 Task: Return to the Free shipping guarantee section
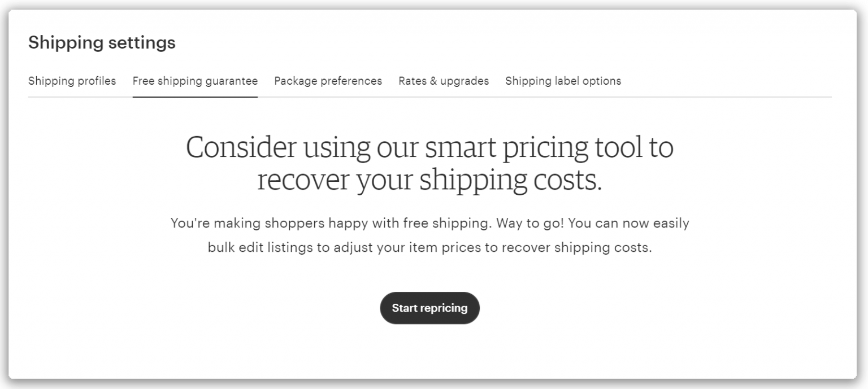195,81
